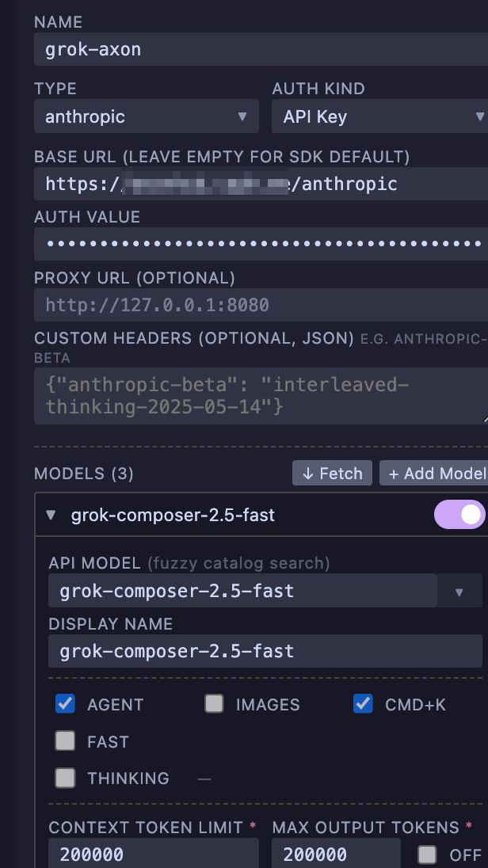Viewport: 488px width, 868px height.
Task: Click the DISPLAY NAME input field
Action: tap(265, 651)
